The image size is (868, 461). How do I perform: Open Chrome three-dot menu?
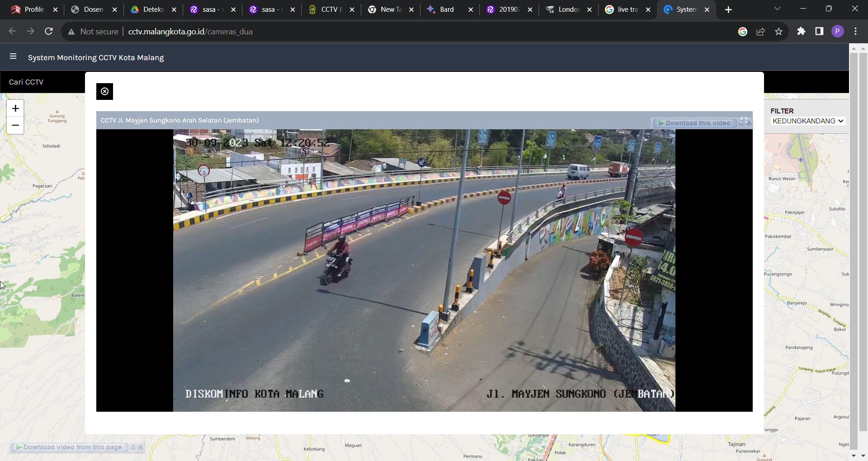855,31
